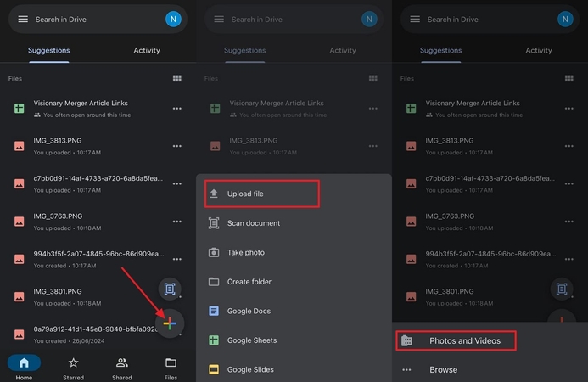
Task: Open more options for IMG_3763.PNG in right screen
Action: [x=568, y=222]
